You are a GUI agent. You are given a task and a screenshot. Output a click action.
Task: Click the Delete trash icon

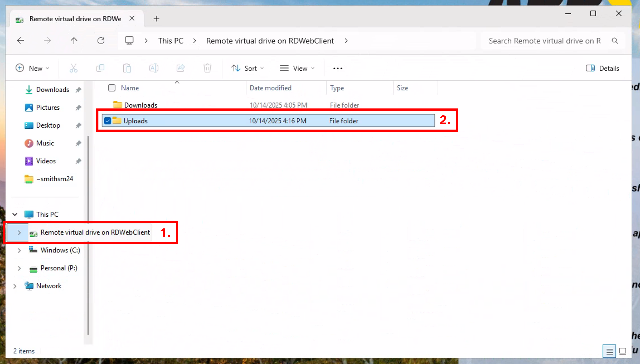pyautogui.click(x=207, y=68)
